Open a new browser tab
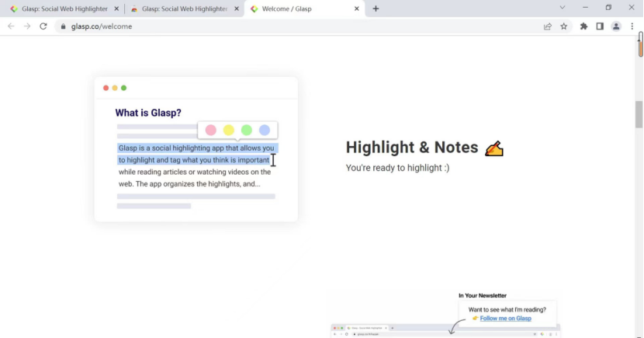 pyautogui.click(x=376, y=9)
